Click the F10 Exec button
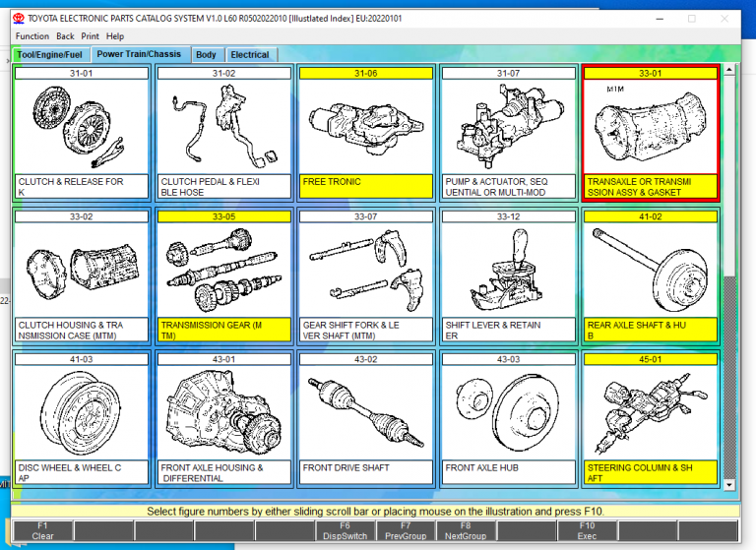 click(x=587, y=530)
